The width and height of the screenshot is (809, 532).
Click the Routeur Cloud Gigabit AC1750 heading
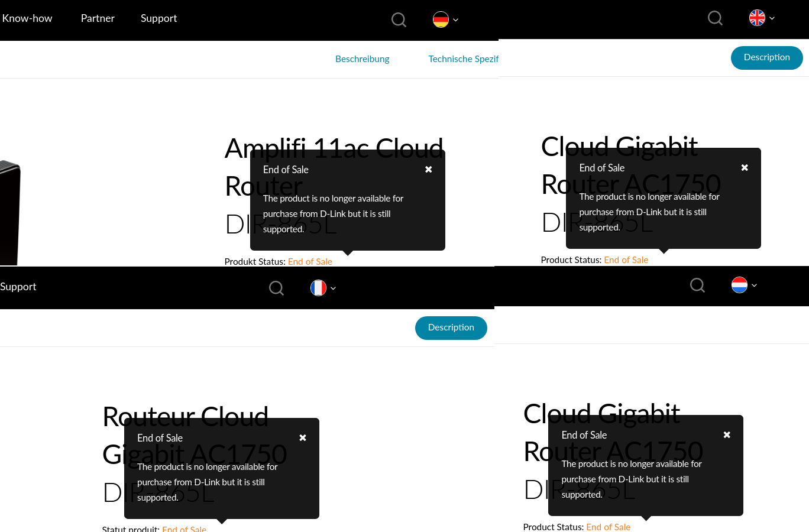tap(195, 436)
